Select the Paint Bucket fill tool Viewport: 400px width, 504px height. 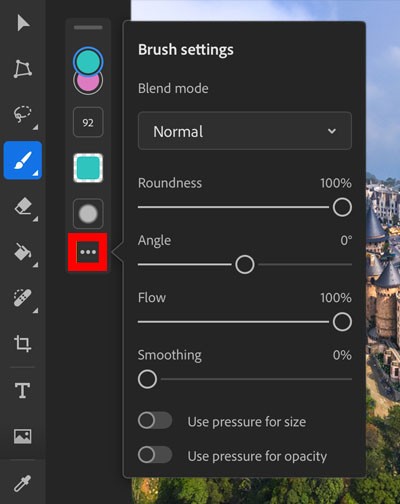22,252
